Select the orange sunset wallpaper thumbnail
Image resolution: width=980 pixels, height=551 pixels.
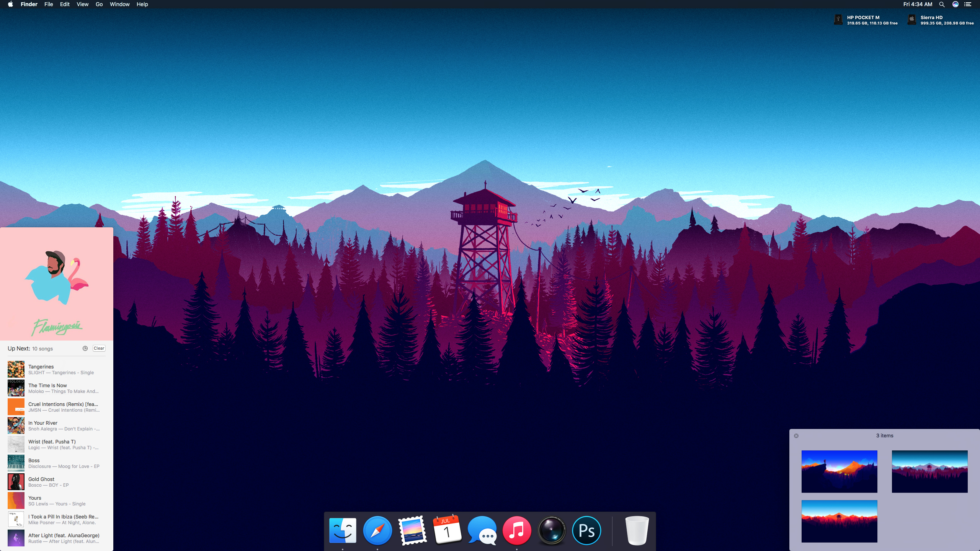coord(839,521)
